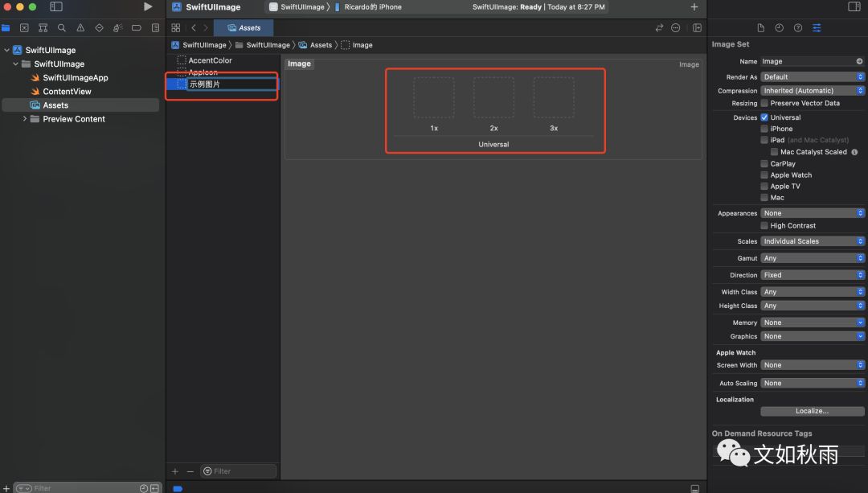This screenshot has height=493, width=868.
Task: Open the Scales dropdown
Action: click(812, 241)
